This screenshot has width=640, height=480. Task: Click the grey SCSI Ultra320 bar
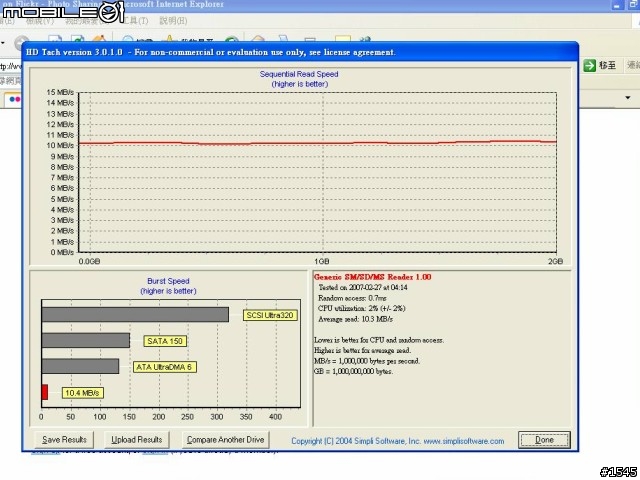135,315
